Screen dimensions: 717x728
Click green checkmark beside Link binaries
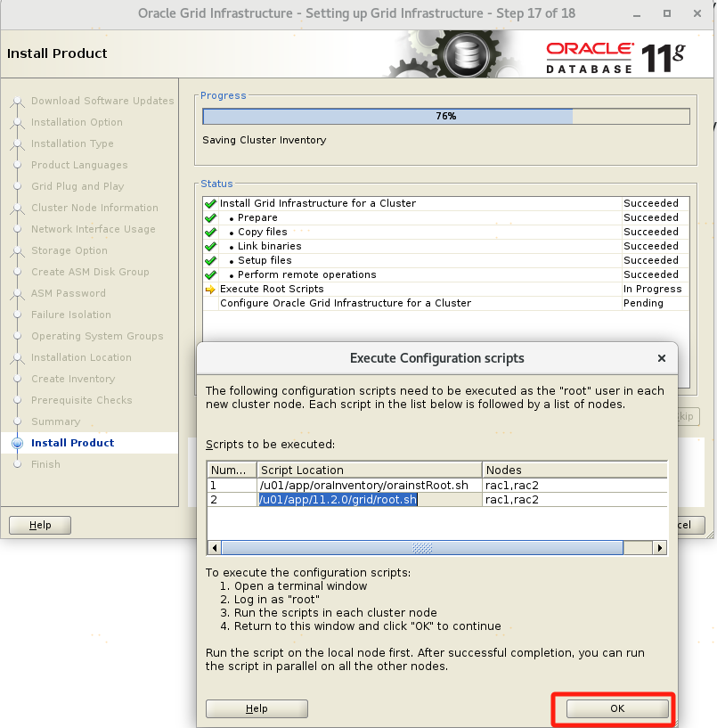pos(211,246)
